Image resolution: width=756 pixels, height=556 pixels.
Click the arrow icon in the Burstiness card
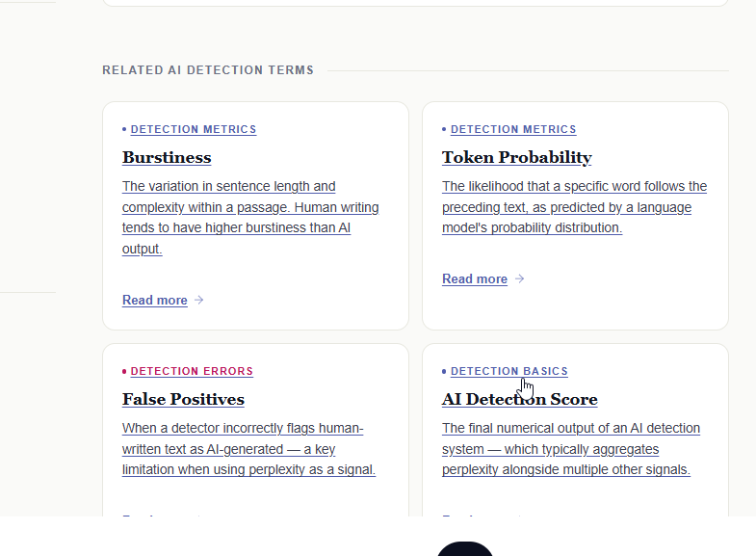pos(199,300)
